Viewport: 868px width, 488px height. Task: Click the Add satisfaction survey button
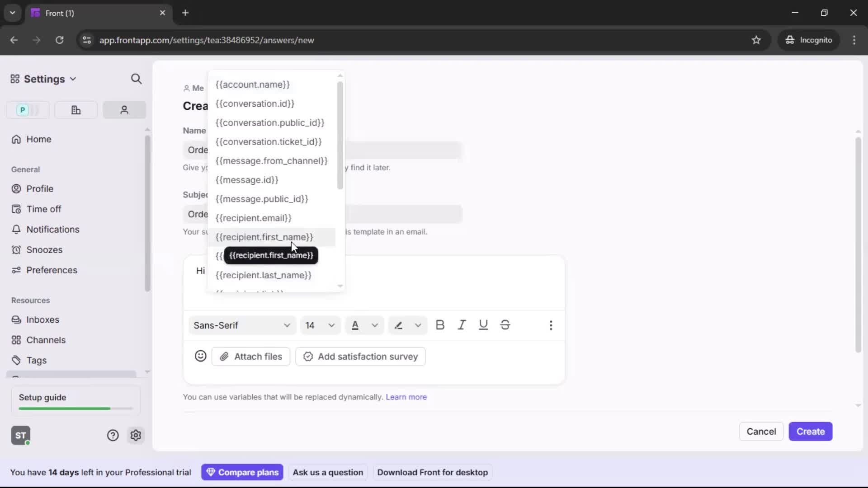tap(360, 357)
